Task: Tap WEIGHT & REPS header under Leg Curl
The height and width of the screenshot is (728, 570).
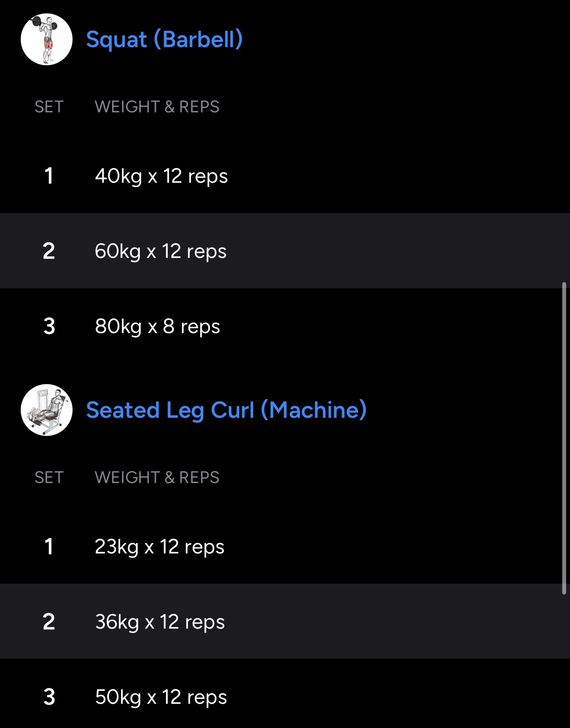Action: (x=157, y=477)
